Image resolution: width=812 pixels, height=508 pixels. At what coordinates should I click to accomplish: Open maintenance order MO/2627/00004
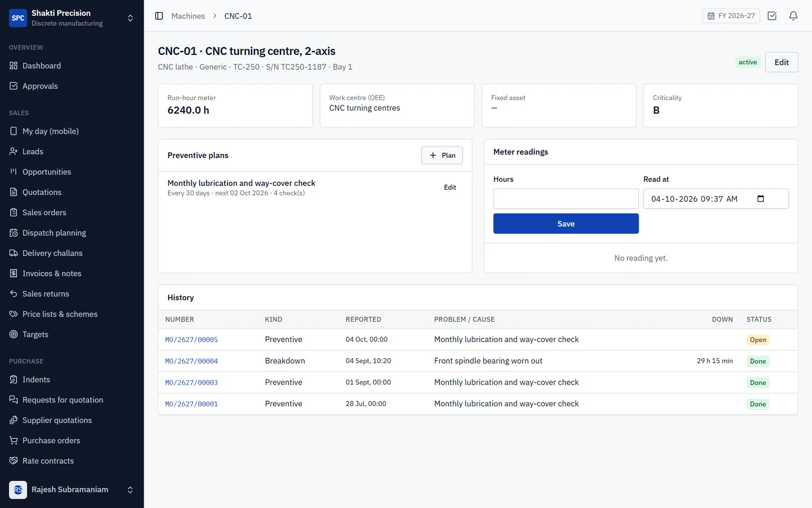click(191, 361)
